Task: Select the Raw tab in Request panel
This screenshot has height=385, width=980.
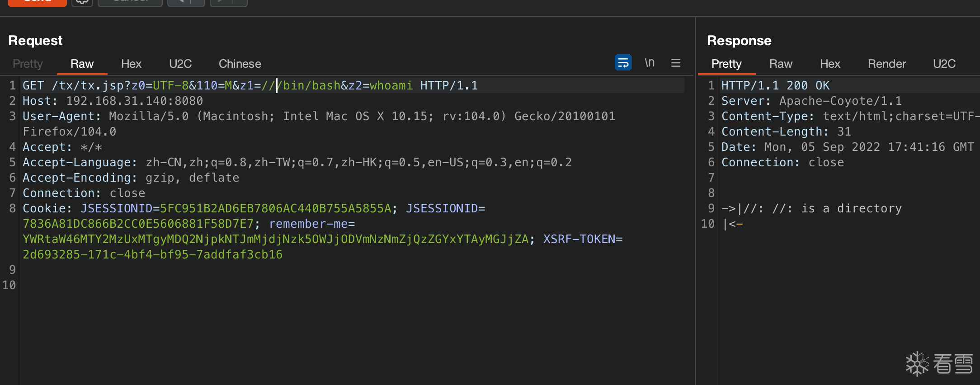Action: pyautogui.click(x=82, y=64)
